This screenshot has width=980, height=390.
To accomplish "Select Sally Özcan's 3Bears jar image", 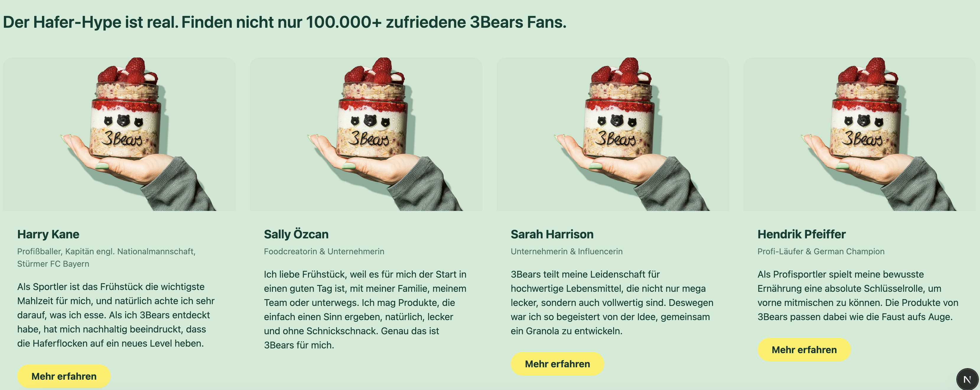I will click(366, 134).
